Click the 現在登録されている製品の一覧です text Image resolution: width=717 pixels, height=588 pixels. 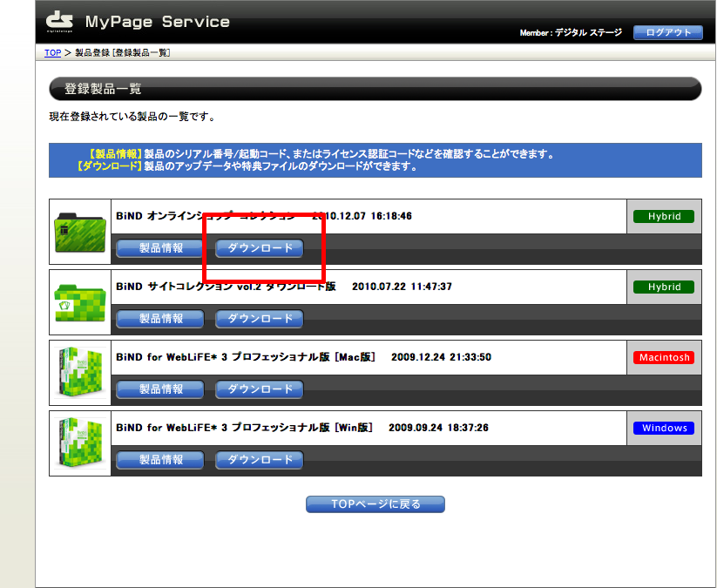pos(132,117)
